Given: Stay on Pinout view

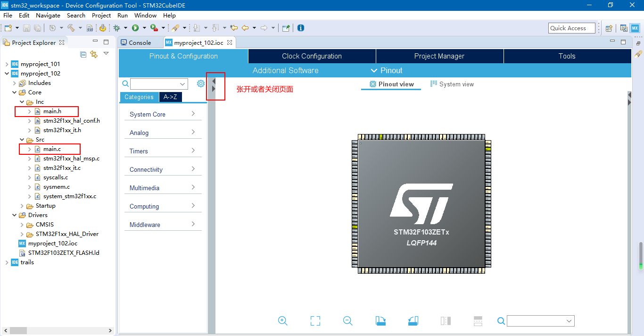Looking at the screenshot, I should 391,84.
